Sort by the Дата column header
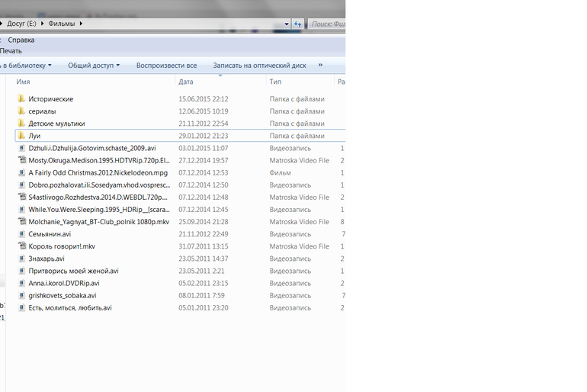The image size is (587, 392). pyautogui.click(x=186, y=82)
